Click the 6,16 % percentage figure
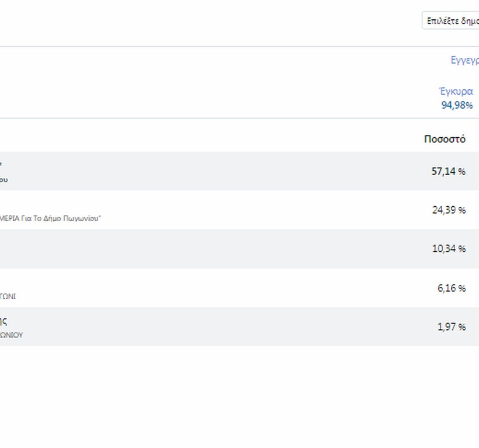Viewport: 479px width, 448px height. coord(451,288)
